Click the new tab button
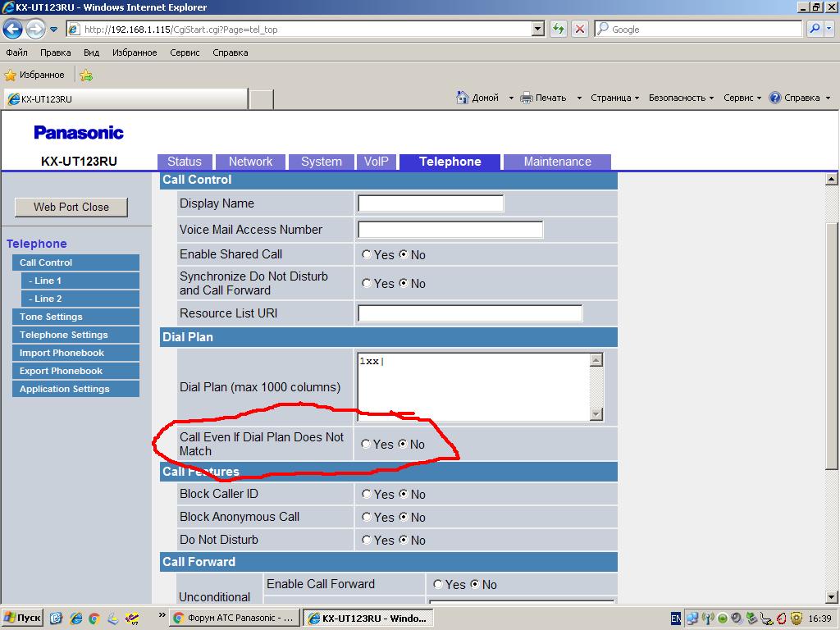 (262, 99)
